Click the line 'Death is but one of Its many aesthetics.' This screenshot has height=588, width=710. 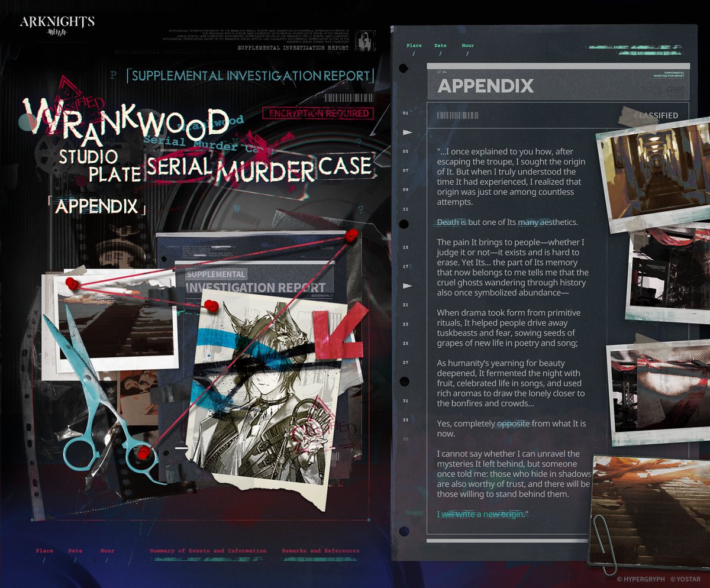[507, 222]
